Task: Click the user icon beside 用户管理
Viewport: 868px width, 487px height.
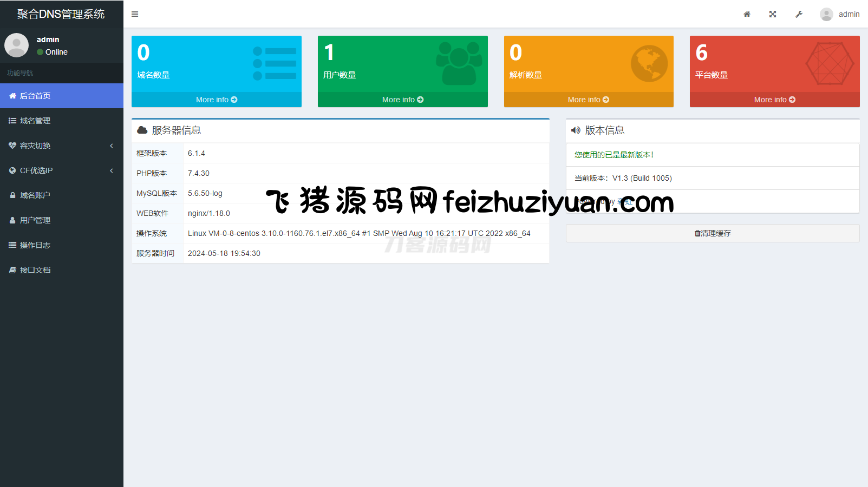Action: [x=12, y=220]
